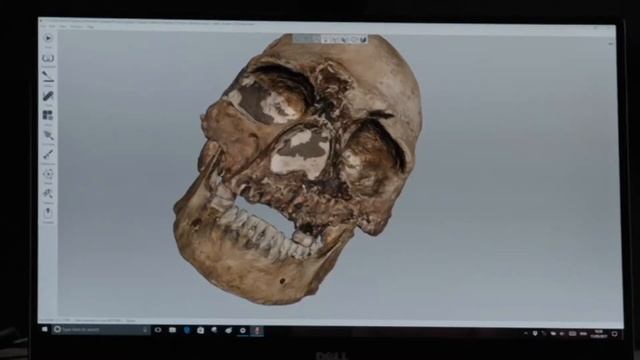Select the pencil-over-line Editor tool icon
Viewport: 640px width, 360px height.
point(48,76)
